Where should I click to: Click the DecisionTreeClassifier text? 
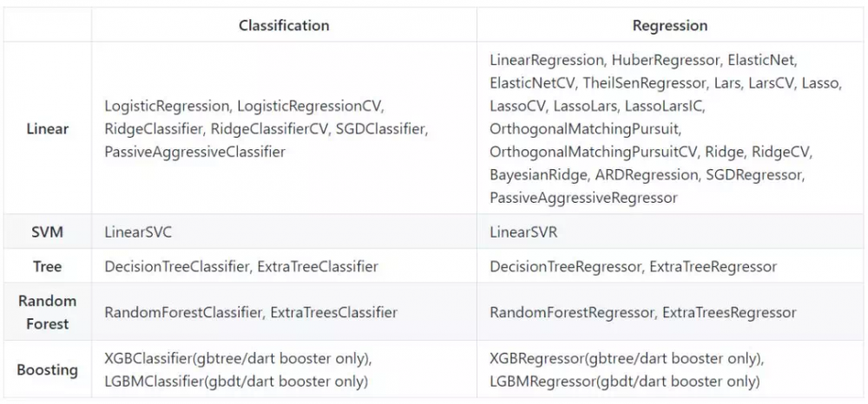coord(177,266)
